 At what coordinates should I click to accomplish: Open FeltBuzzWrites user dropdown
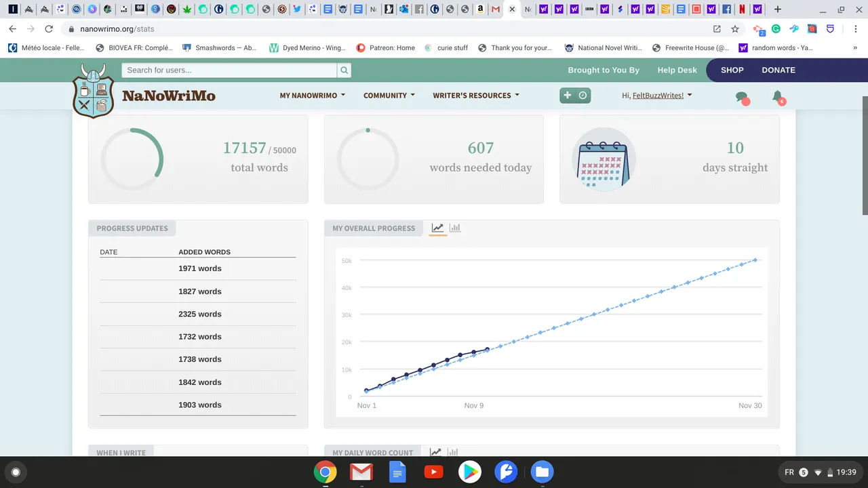pyautogui.click(x=657, y=96)
